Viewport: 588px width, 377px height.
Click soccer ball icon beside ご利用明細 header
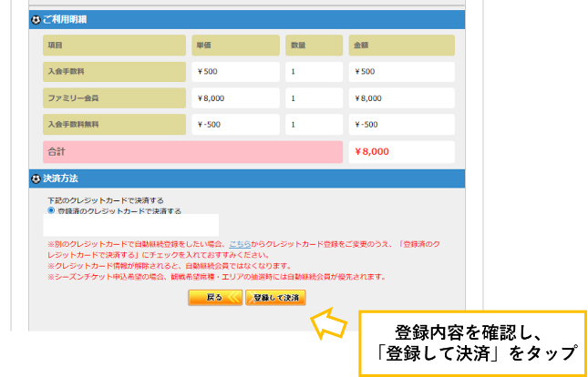(x=36, y=18)
